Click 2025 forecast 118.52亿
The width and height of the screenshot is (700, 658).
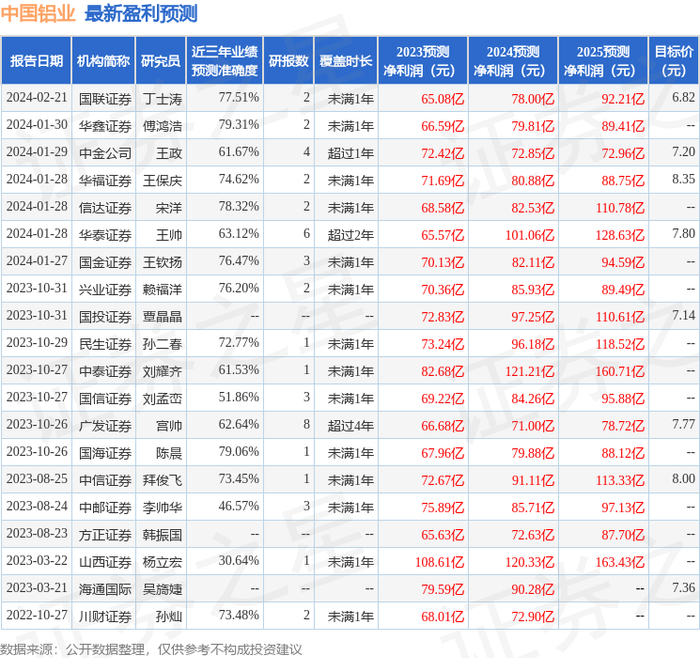point(620,344)
